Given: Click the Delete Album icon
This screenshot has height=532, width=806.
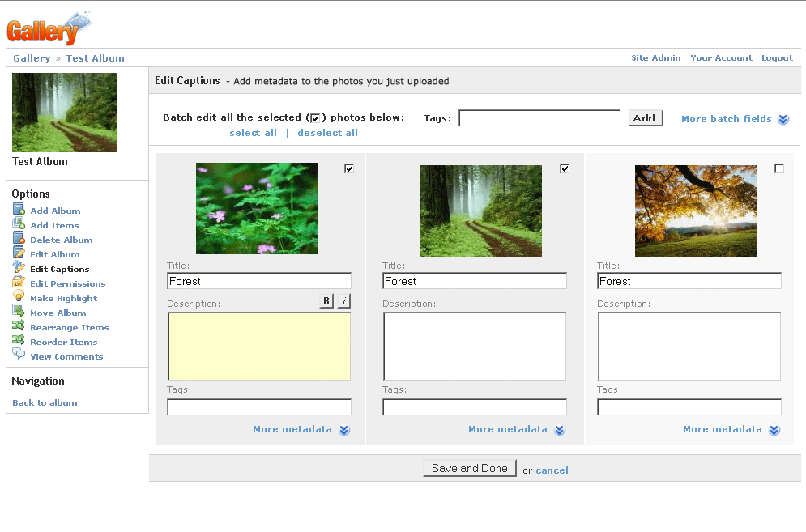Looking at the screenshot, I should pos(19,240).
